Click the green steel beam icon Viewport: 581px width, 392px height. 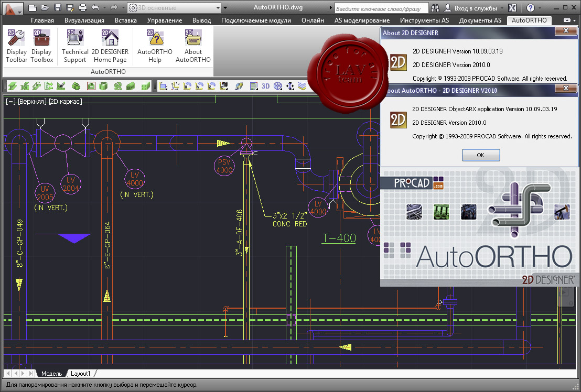(12, 86)
